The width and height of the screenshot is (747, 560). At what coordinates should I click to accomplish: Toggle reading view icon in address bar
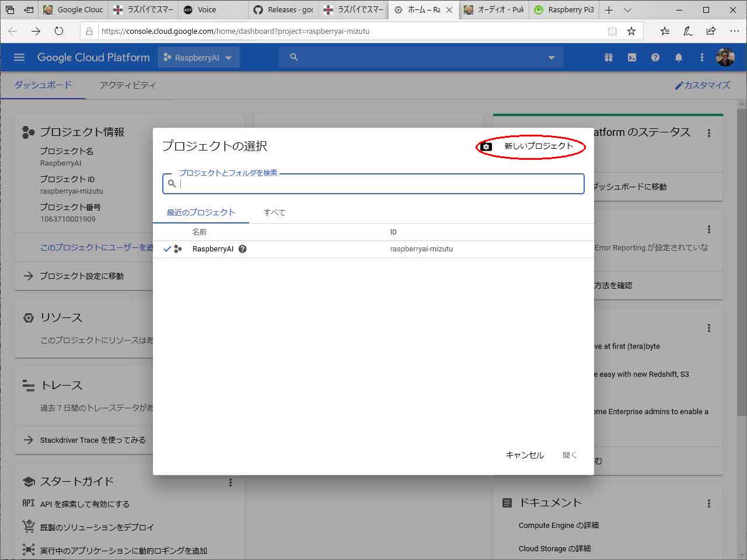612,31
